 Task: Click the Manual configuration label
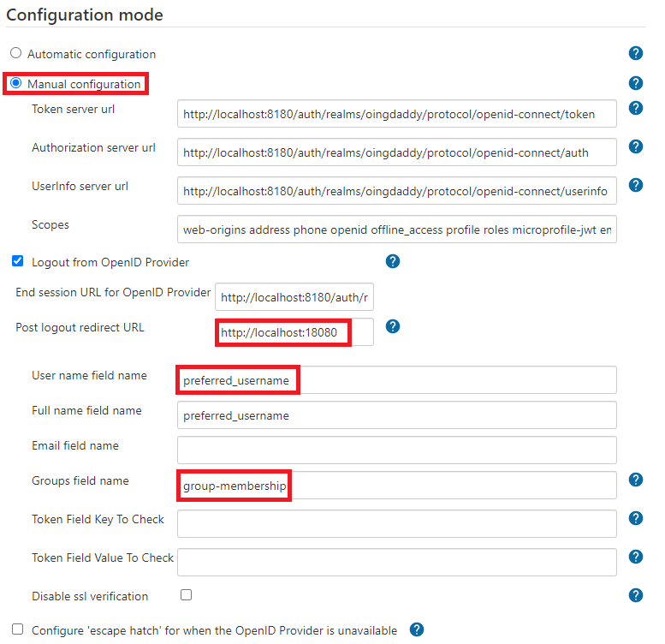tap(84, 84)
